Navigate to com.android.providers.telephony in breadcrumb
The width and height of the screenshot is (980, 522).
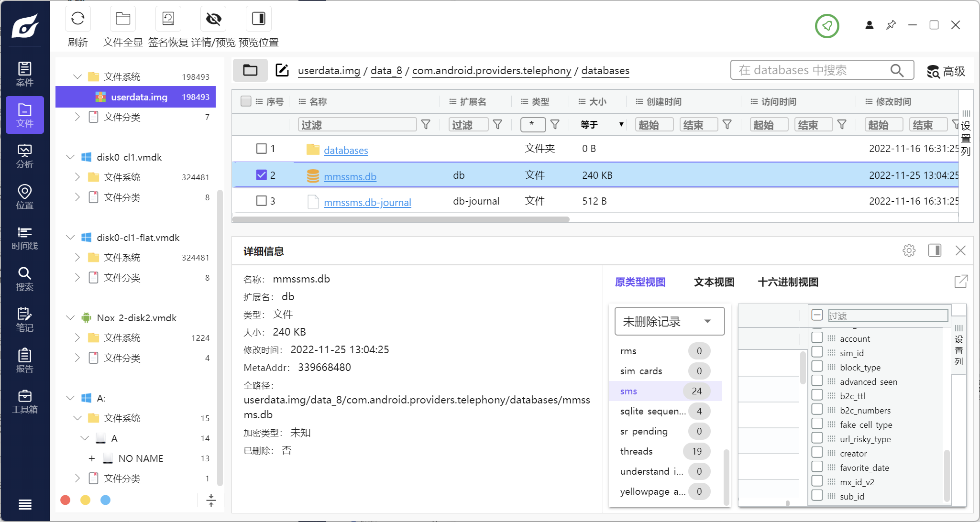(x=492, y=71)
